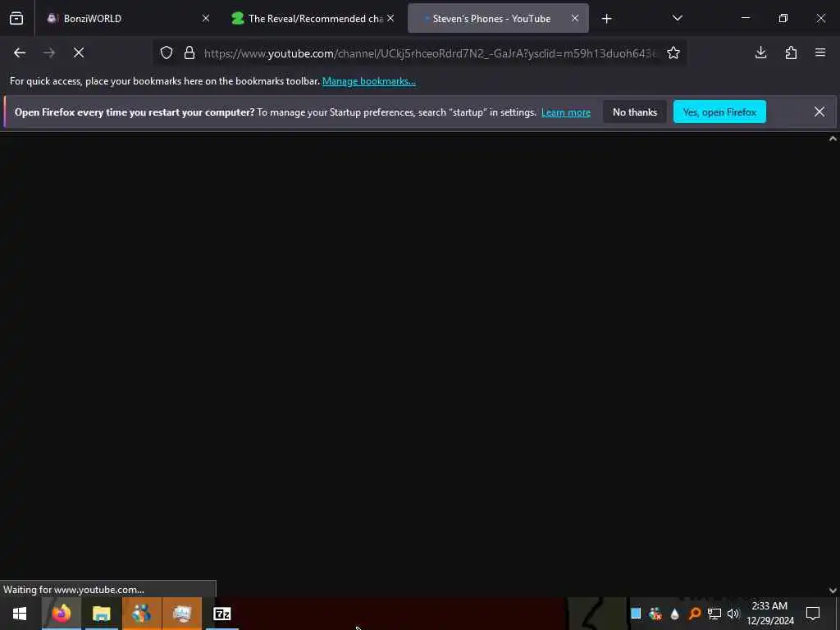The image size is (840, 630).
Task: Open the 7-Zip taskbar app
Action: pyautogui.click(x=221, y=614)
